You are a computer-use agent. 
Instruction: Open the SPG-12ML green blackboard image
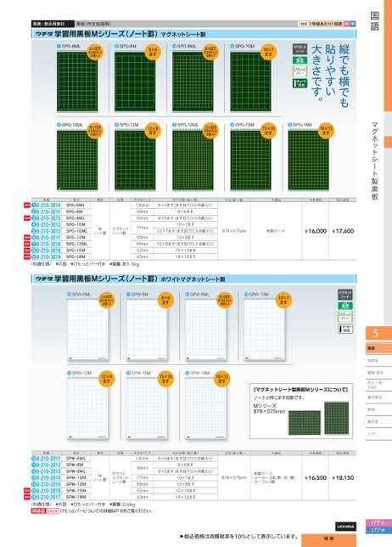(193, 161)
